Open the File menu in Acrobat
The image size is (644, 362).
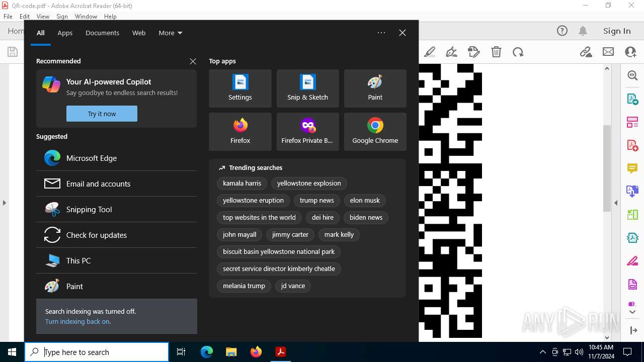[x=8, y=17]
